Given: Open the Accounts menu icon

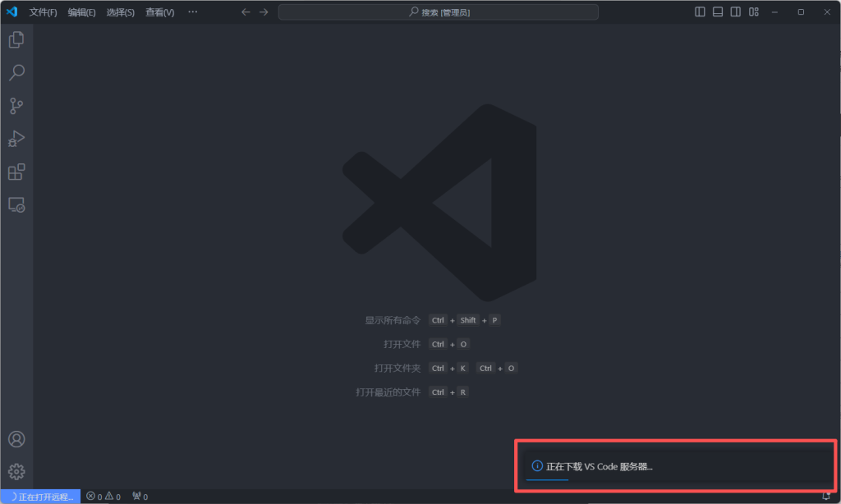Looking at the screenshot, I should 16,439.
